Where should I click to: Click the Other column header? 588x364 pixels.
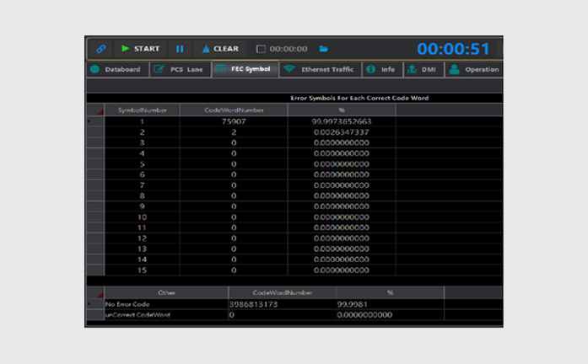[166, 292]
